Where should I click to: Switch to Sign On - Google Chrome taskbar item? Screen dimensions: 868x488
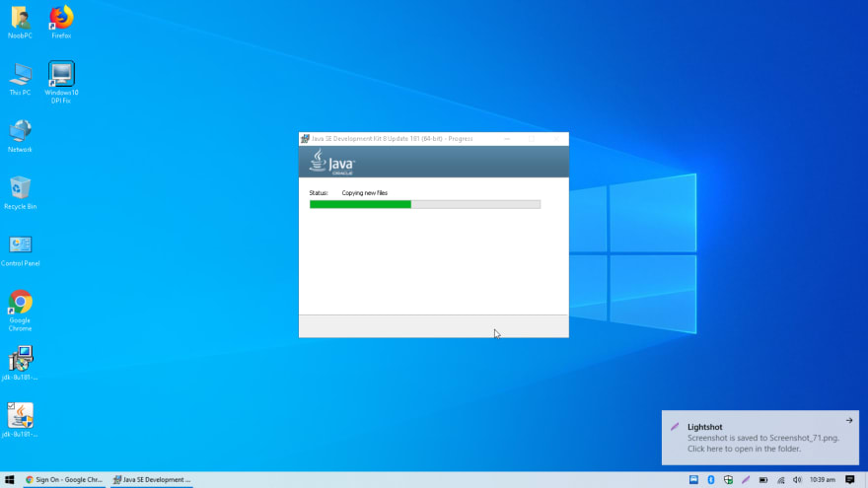point(64,480)
